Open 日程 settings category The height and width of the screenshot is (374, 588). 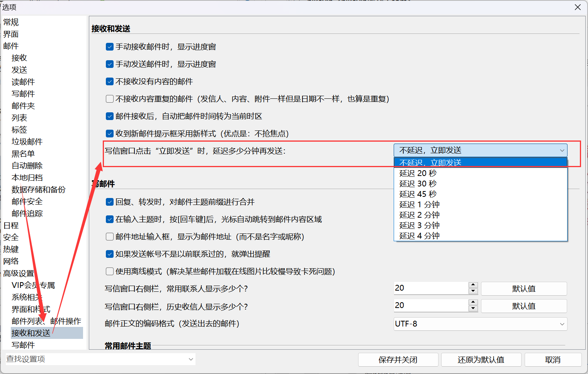(x=11, y=225)
